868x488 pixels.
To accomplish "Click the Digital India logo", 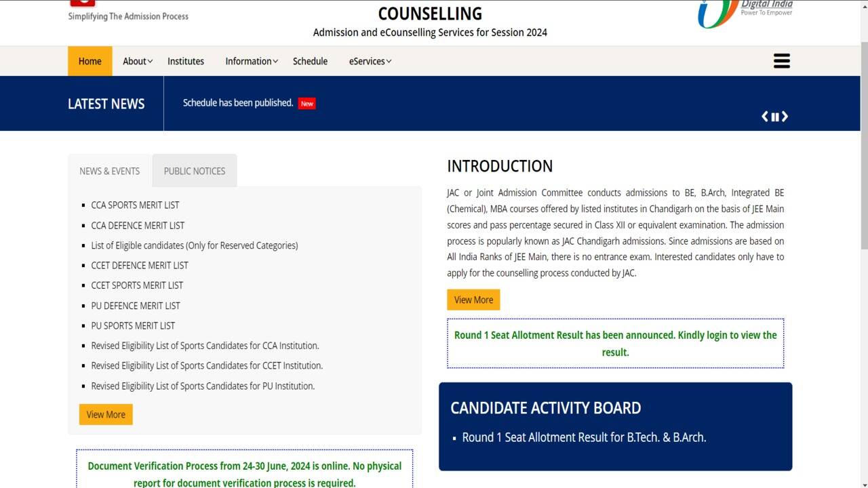I will pyautogui.click(x=745, y=12).
